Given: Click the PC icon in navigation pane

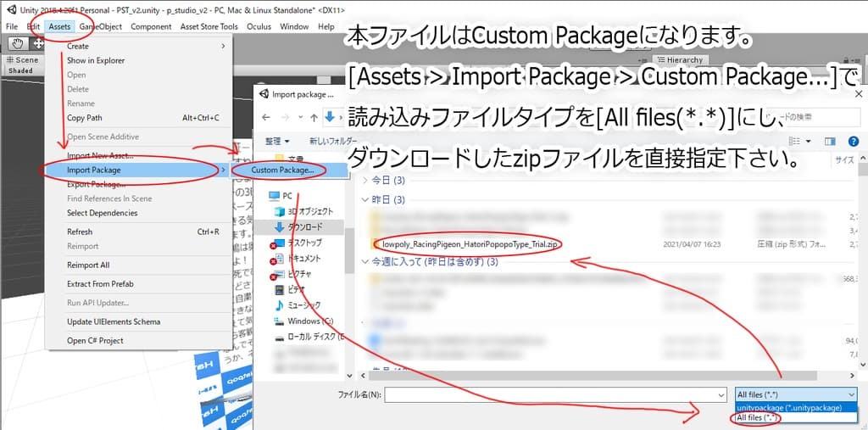Looking at the screenshot, I should tap(274, 196).
